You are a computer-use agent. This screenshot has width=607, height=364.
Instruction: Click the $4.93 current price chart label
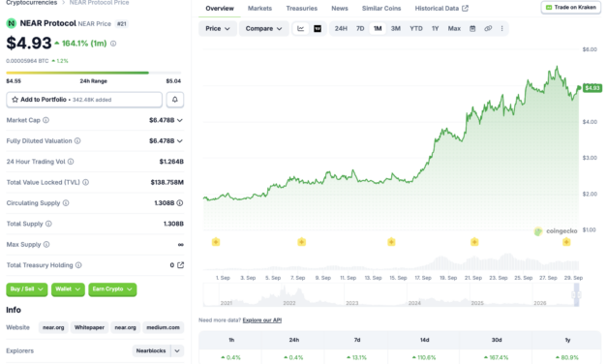pos(592,88)
